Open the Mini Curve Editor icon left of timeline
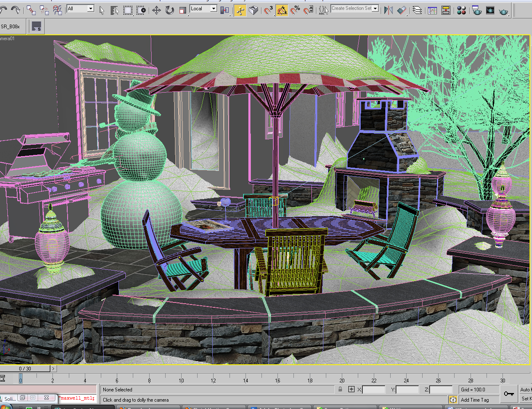 point(2,378)
